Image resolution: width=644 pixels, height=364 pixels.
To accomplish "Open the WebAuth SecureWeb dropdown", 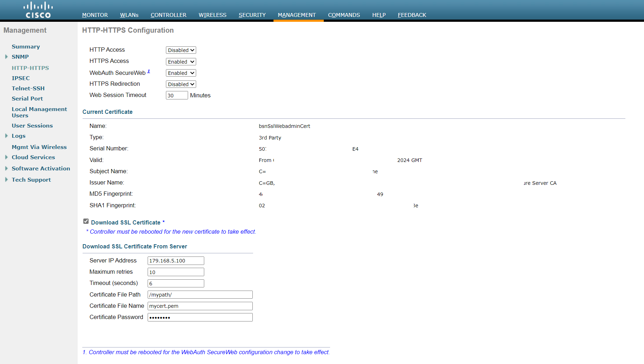I will (x=181, y=73).
